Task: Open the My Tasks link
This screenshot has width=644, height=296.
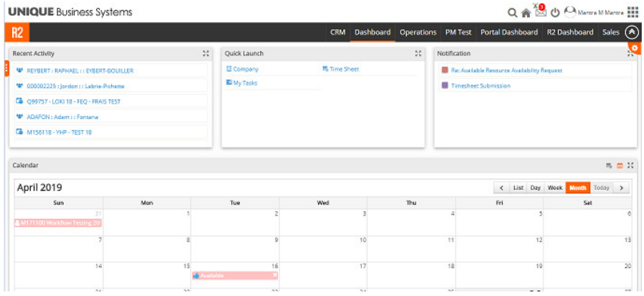Action: (x=245, y=83)
